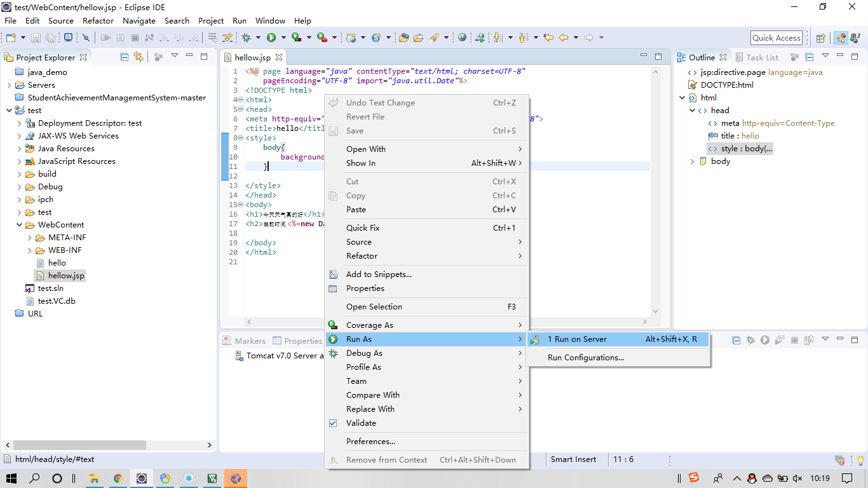Click the Debug bug icon in the toolbar
This screenshot has width=868, height=488.
(246, 38)
